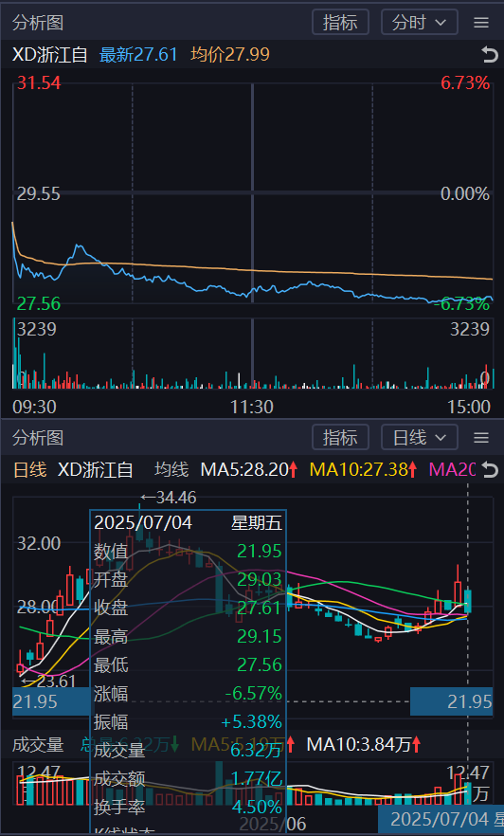Click the 指标 button in the daily K-line panel
This screenshot has height=836, width=504.
click(340, 438)
